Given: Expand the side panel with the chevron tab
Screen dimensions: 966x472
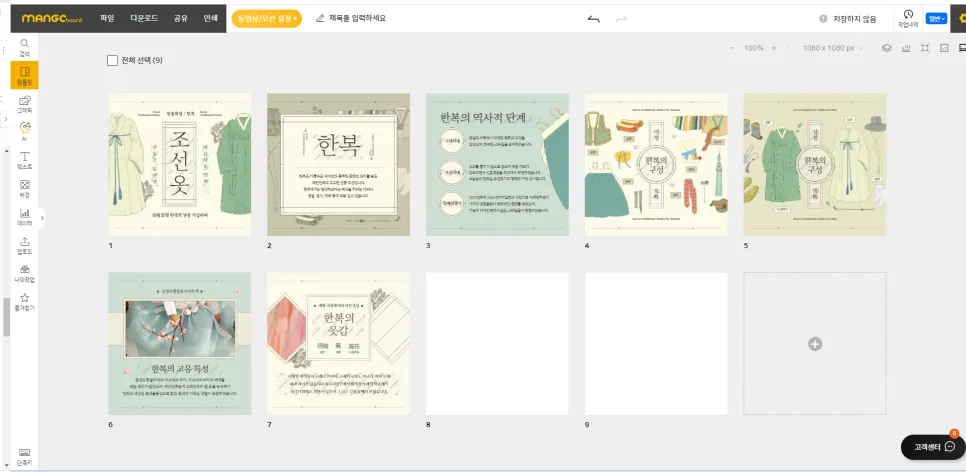Looking at the screenshot, I should (42, 218).
